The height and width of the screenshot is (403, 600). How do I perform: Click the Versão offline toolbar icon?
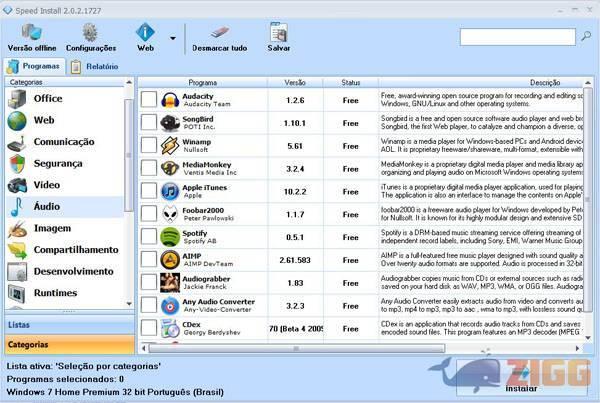(x=31, y=30)
